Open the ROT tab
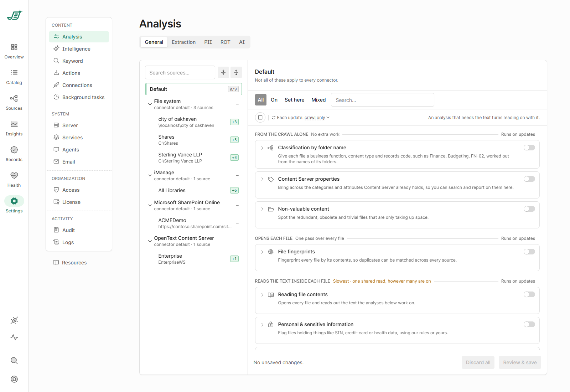570x392 pixels. tap(225, 42)
